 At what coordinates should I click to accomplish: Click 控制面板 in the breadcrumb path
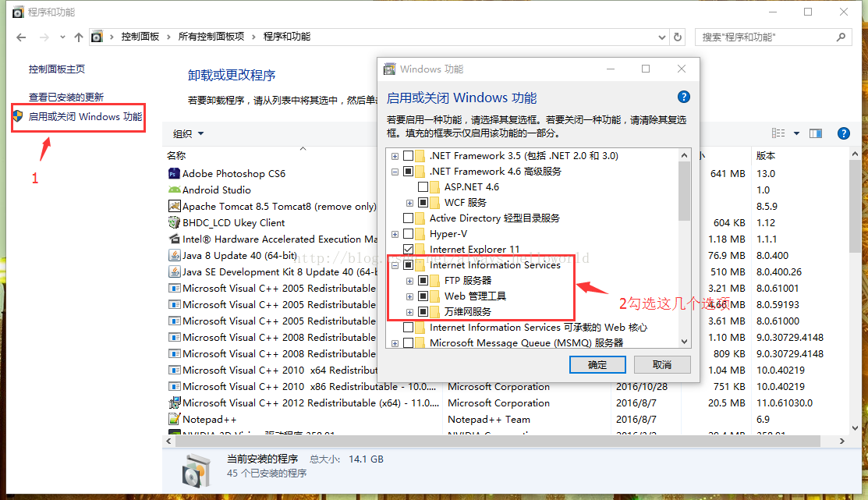140,37
